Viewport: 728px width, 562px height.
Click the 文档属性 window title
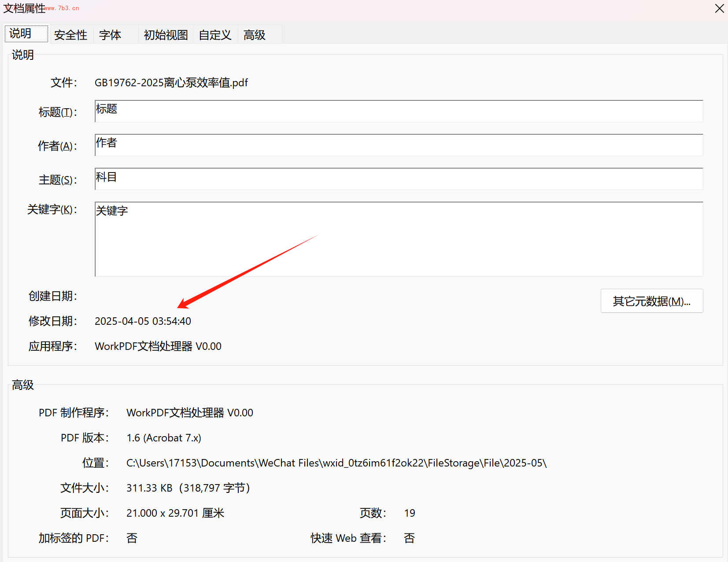[24, 8]
